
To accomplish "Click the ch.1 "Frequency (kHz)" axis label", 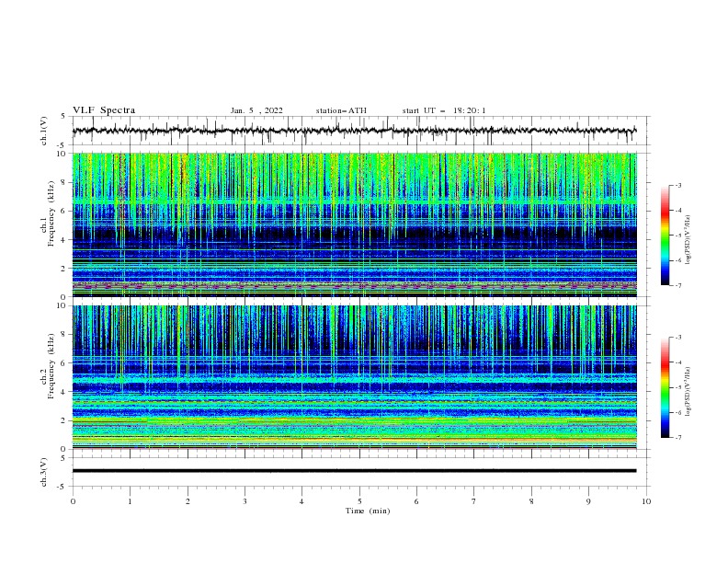I will (51, 214).
